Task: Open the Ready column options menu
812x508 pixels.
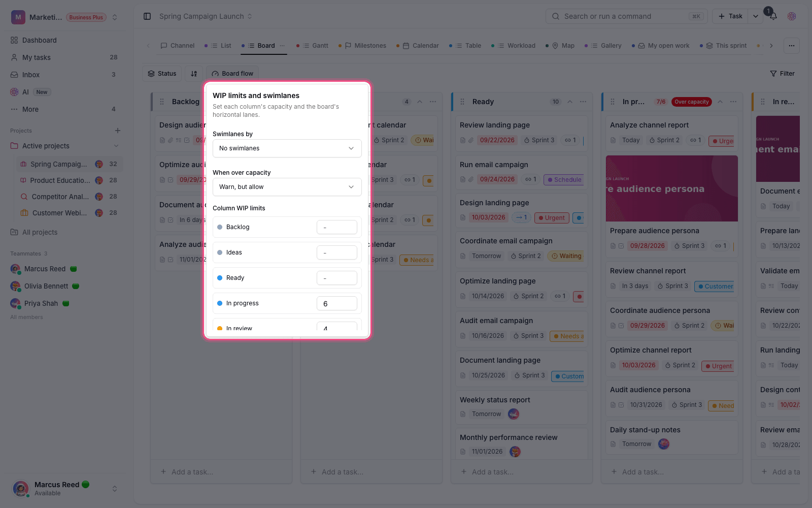Action: pyautogui.click(x=583, y=102)
